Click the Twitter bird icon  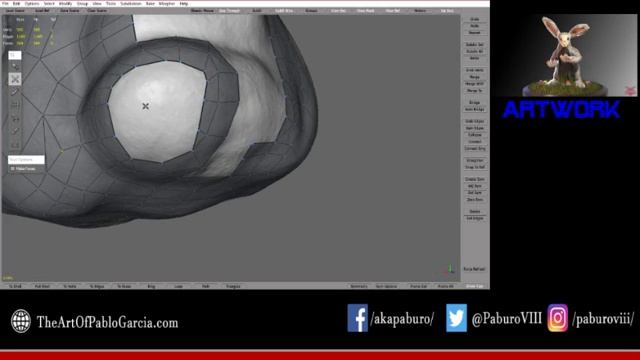coord(456,318)
